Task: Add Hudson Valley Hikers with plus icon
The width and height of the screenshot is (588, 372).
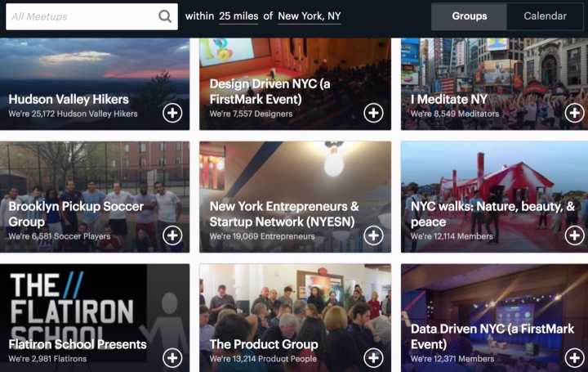Action: [172, 113]
